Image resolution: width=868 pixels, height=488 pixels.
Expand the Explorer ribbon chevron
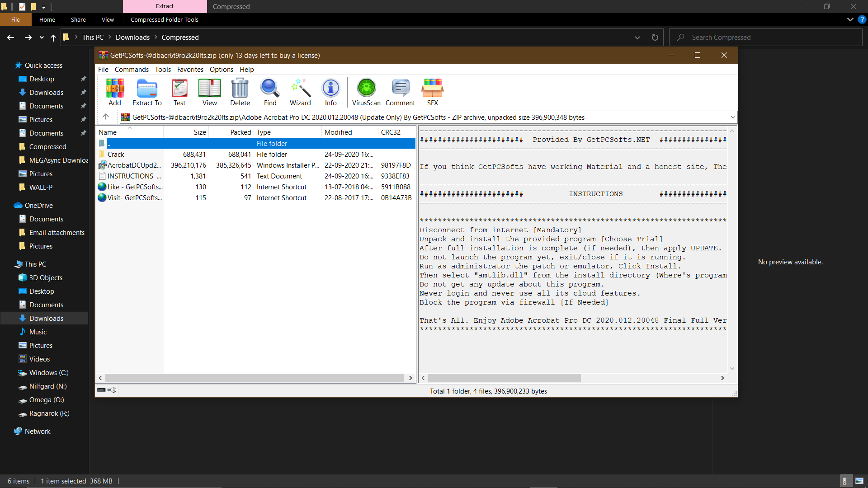coord(850,19)
